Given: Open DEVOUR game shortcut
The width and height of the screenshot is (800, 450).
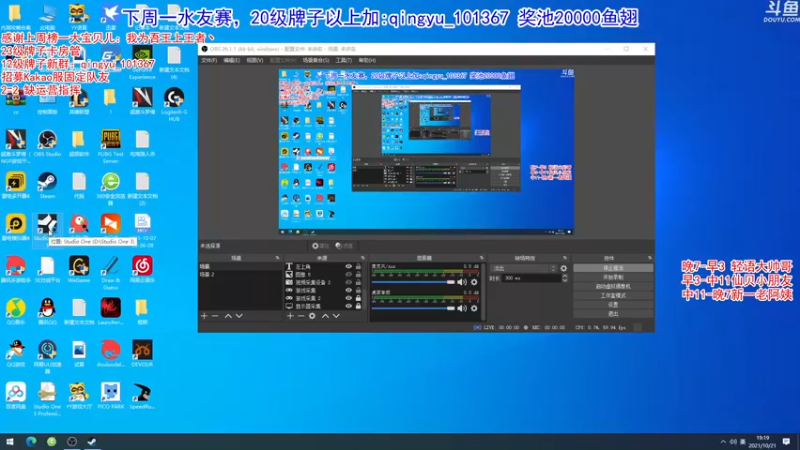Looking at the screenshot, I should coord(142,354).
